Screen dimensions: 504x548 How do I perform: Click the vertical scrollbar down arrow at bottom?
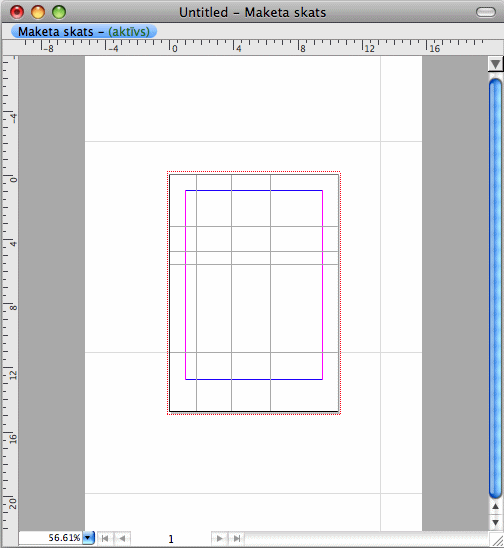click(495, 522)
